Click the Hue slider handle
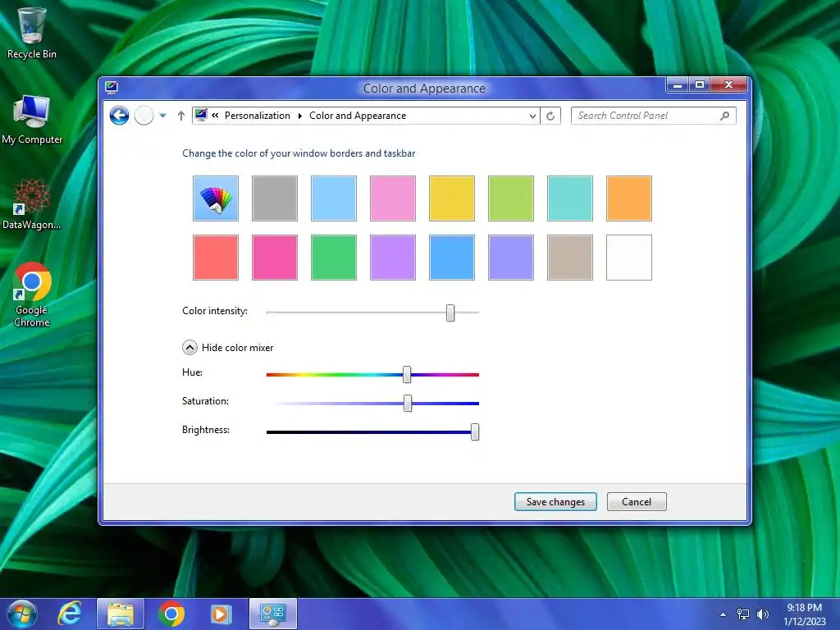The height and width of the screenshot is (630, 840). (407, 374)
